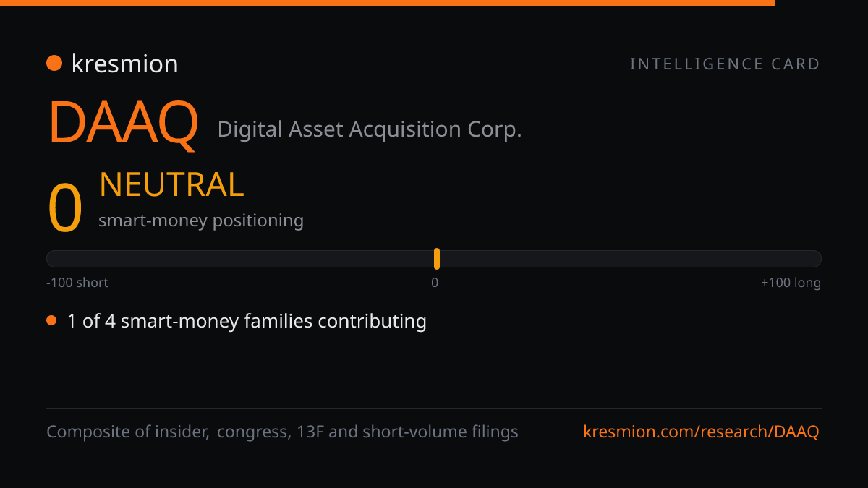Click the +100 long scale label

point(791,283)
